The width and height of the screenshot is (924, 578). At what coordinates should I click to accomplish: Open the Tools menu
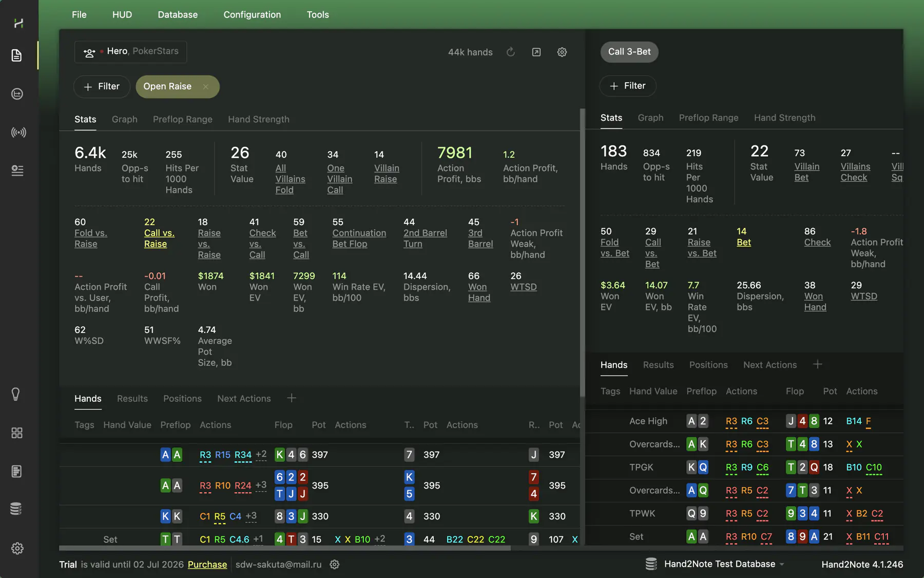point(318,14)
